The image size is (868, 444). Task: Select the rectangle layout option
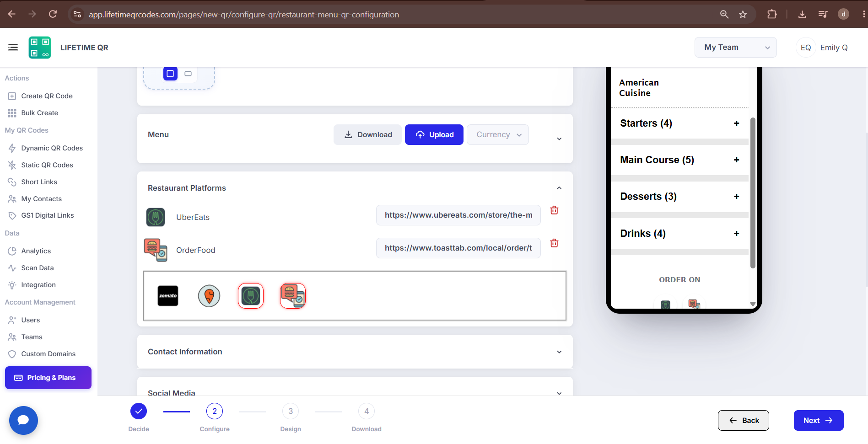[x=188, y=74]
